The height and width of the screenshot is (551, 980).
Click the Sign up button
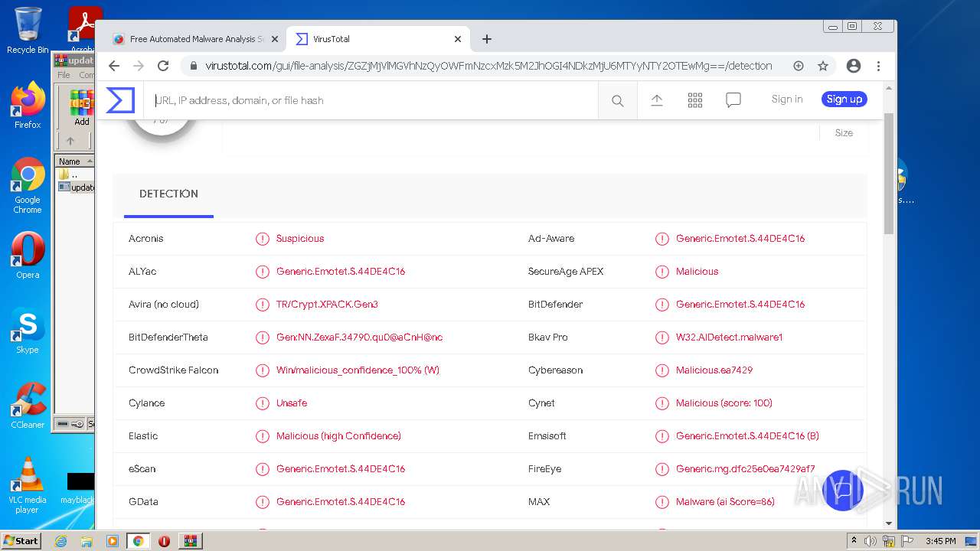[x=844, y=99]
